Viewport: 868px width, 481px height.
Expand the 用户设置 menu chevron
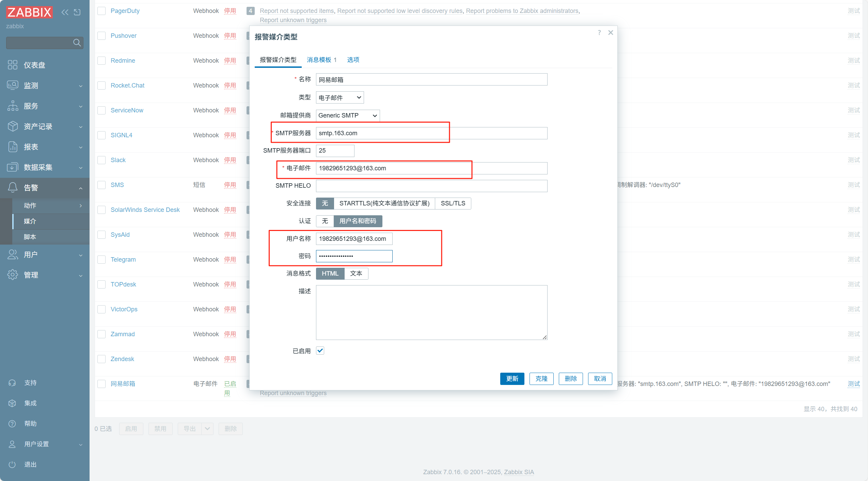[x=81, y=445]
